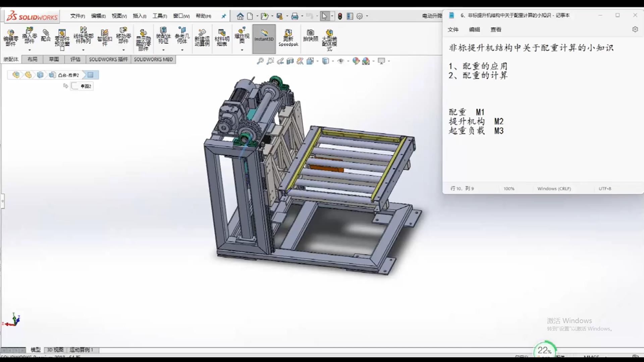
Task: Click the Smart Fasteners (智能扣件) tool
Action: tap(105, 38)
